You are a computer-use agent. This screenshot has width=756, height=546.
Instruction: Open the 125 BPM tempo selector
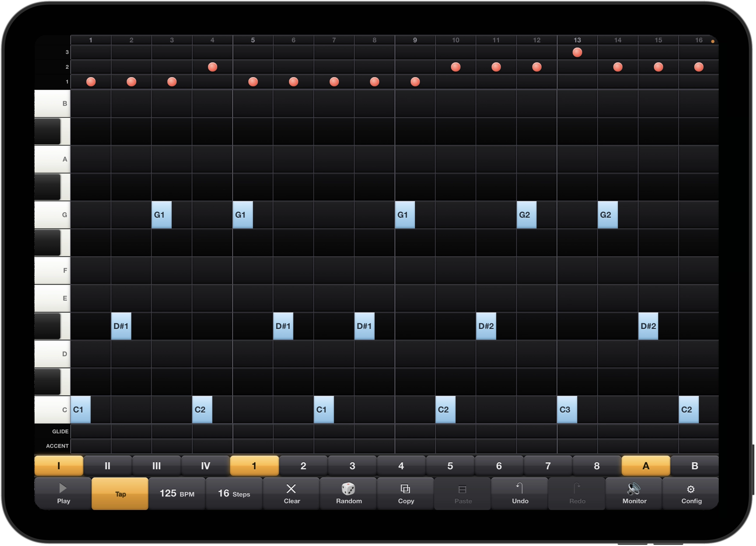pyautogui.click(x=177, y=494)
